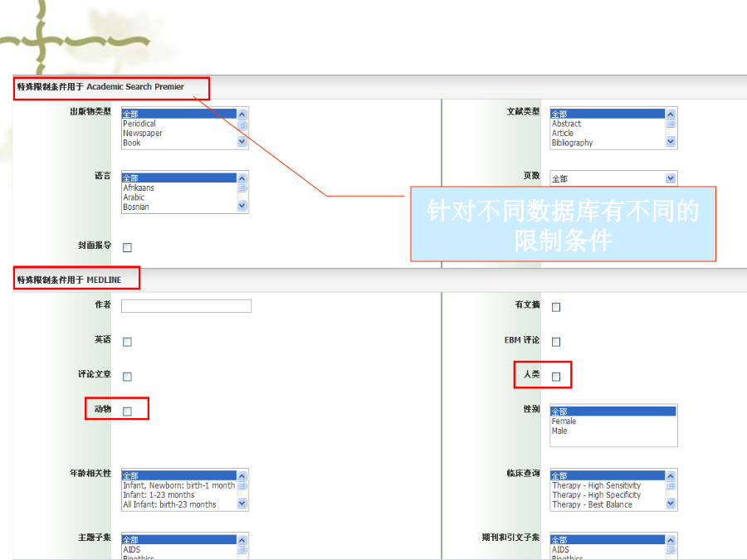Check the 人类 checkbox
747x560 pixels.
point(556,377)
